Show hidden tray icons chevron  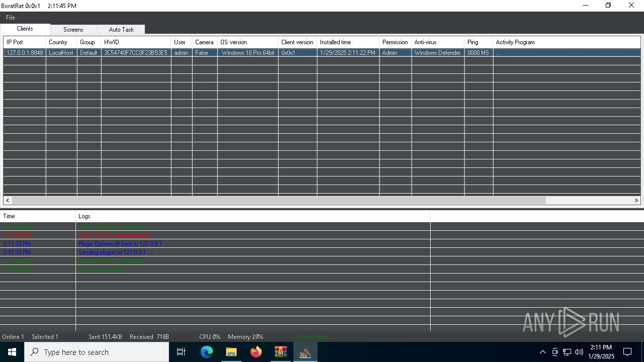[x=542, y=352]
